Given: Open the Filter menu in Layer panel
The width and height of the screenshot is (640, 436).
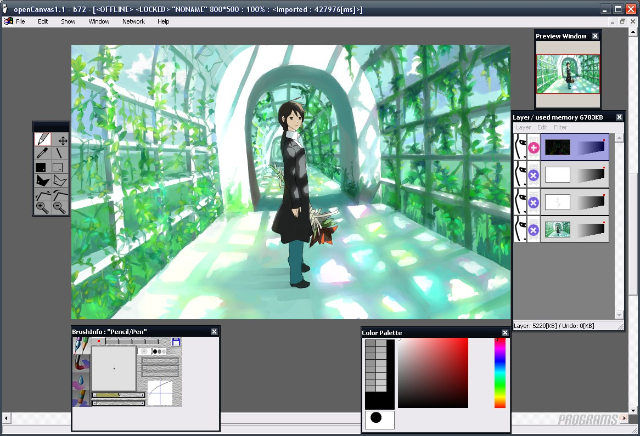Looking at the screenshot, I should [560, 128].
